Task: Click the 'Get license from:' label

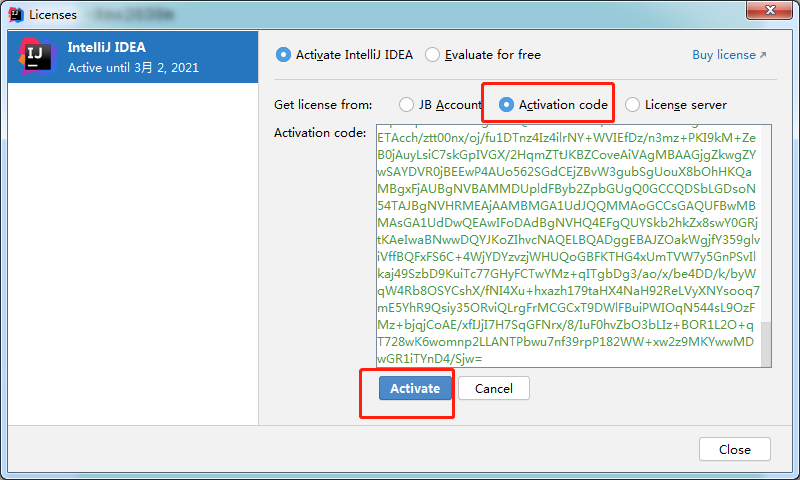Action: 323,104
